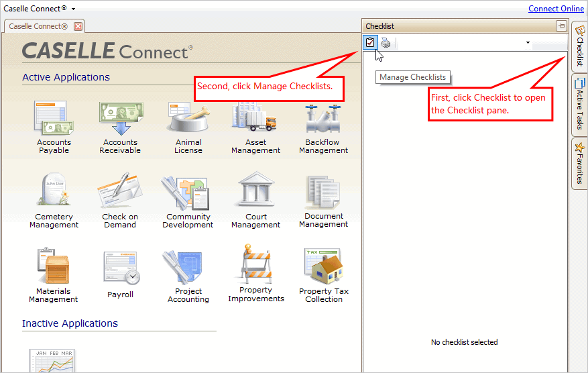This screenshot has height=373, width=588.
Task: Open Asset Management application
Action: (255, 127)
